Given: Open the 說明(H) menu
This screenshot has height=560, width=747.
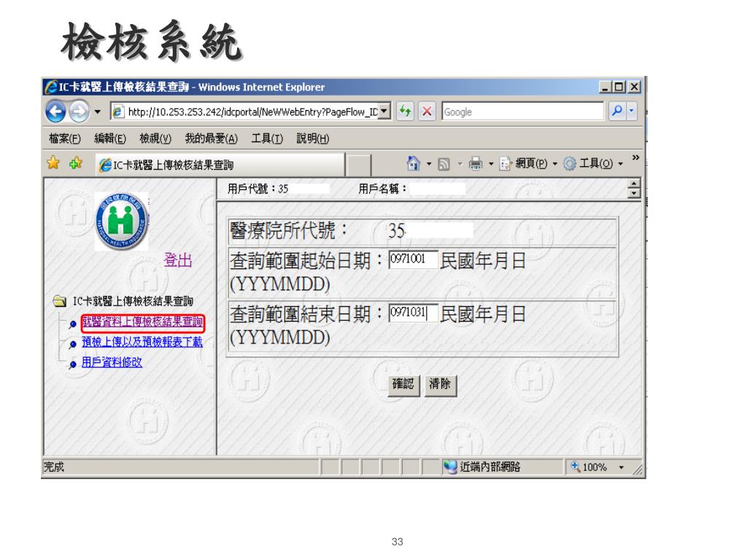Looking at the screenshot, I should click(313, 139).
